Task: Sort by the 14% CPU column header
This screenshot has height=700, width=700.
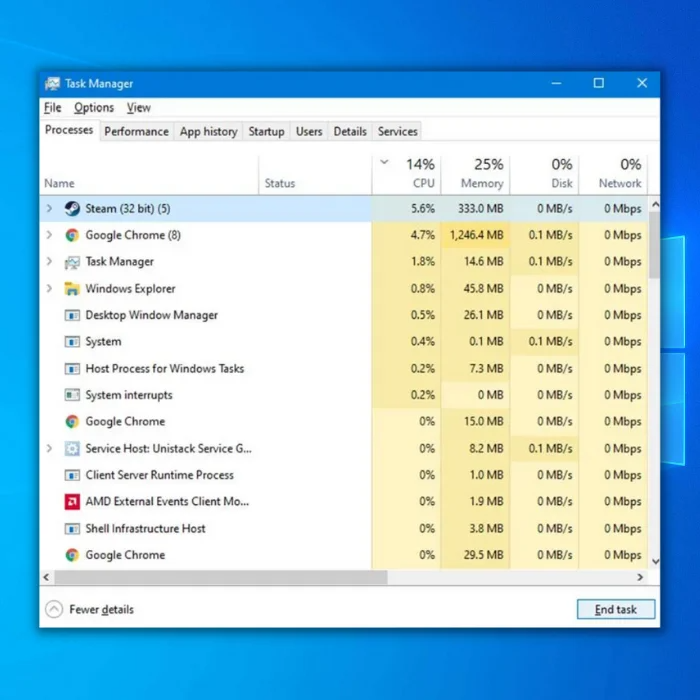Action: (x=406, y=175)
